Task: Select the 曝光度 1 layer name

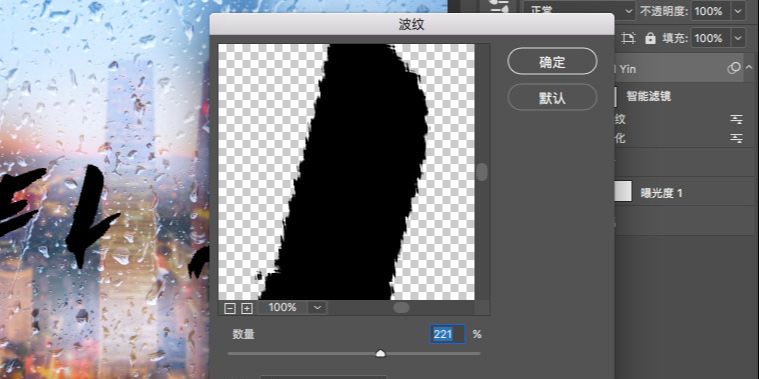Action: point(661,193)
